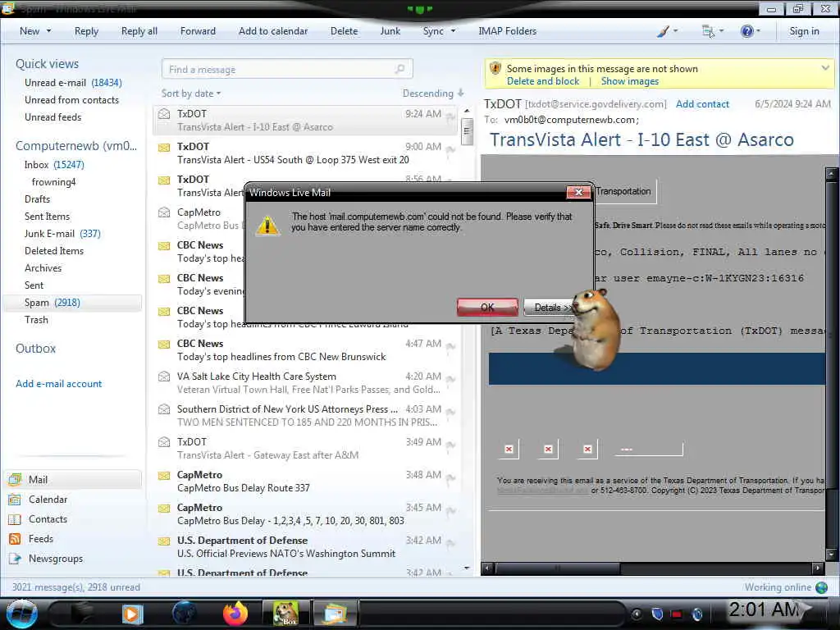
Task: Close the Windows Live Mail error dialog
Action: (x=578, y=192)
